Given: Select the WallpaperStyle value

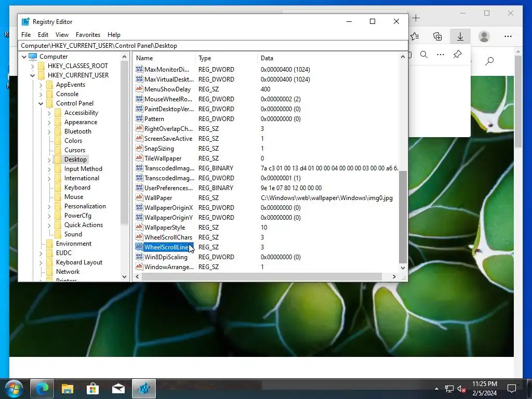Looking at the screenshot, I should click(165, 228).
